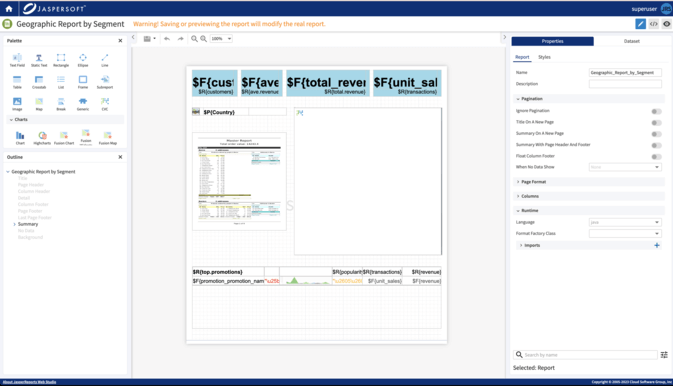Click the redo arrow in toolbar
The height and width of the screenshot is (386, 673).
[x=181, y=39]
